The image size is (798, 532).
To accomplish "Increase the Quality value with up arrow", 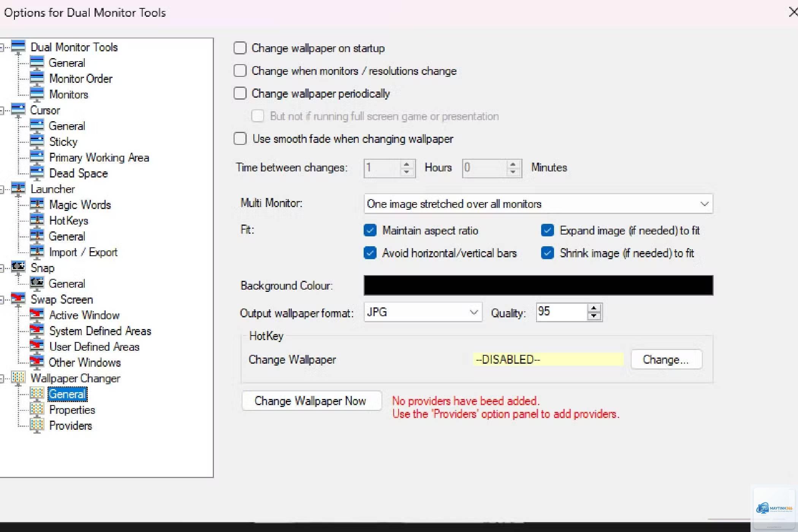I will point(594,308).
